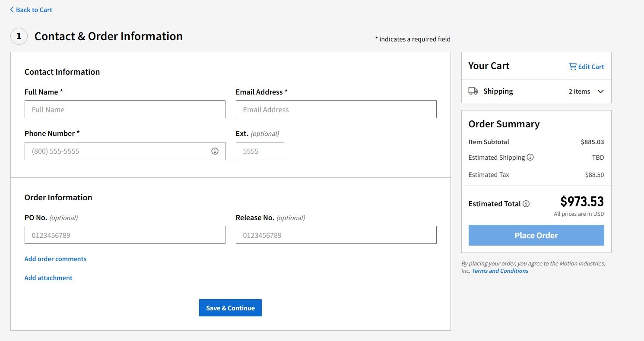Image resolution: width=644 pixels, height=341 pixels.
Task: Click the shopping cart icon beside Edit Cart
Action: pos(573,66)
